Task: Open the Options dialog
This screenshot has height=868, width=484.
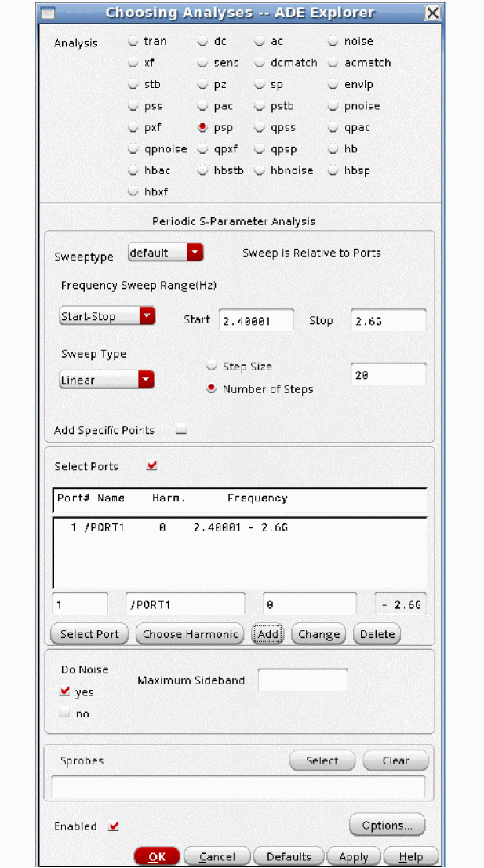Action: (387, 825)
